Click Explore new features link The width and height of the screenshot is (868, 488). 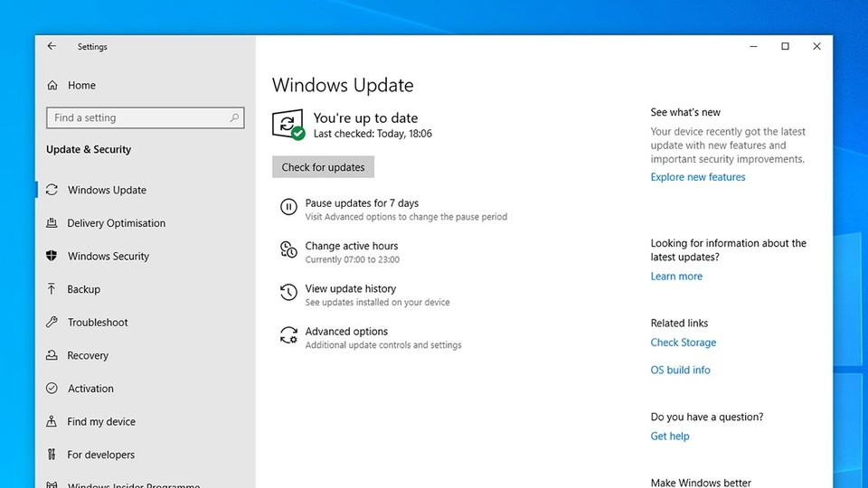click(x=698, y=177)
